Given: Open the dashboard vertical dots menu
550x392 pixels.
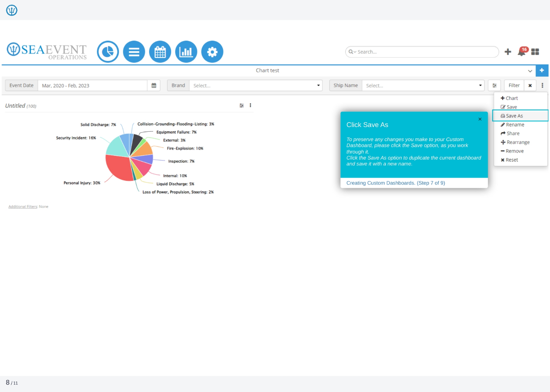Looking at the screenshot, I should point(542,86).
